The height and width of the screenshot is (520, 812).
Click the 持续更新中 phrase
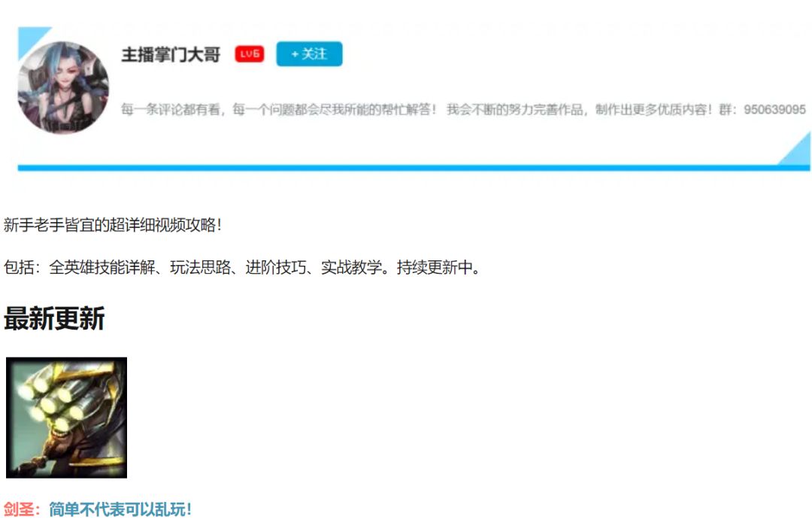[435, 267]
